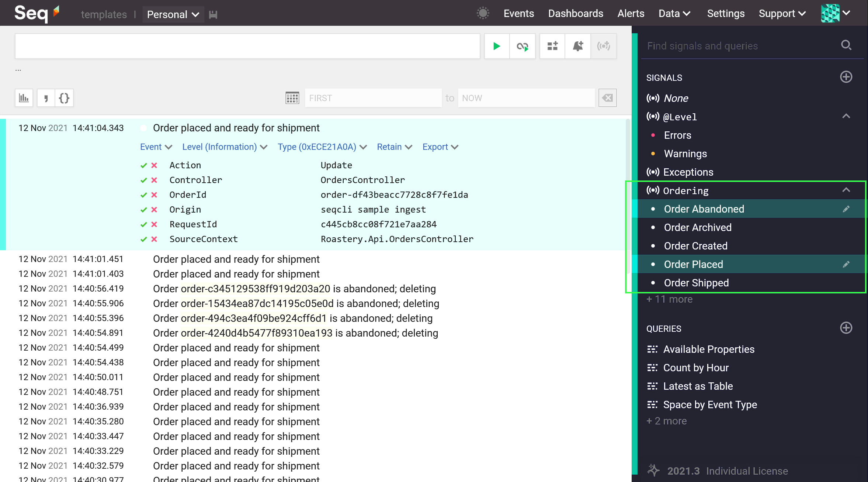Open the Personal workspace dropdown

coord(173,14)
